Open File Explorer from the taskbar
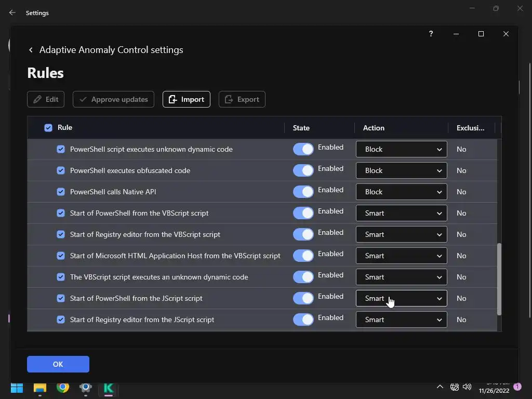Screen dimensions: 532x399 40,388
